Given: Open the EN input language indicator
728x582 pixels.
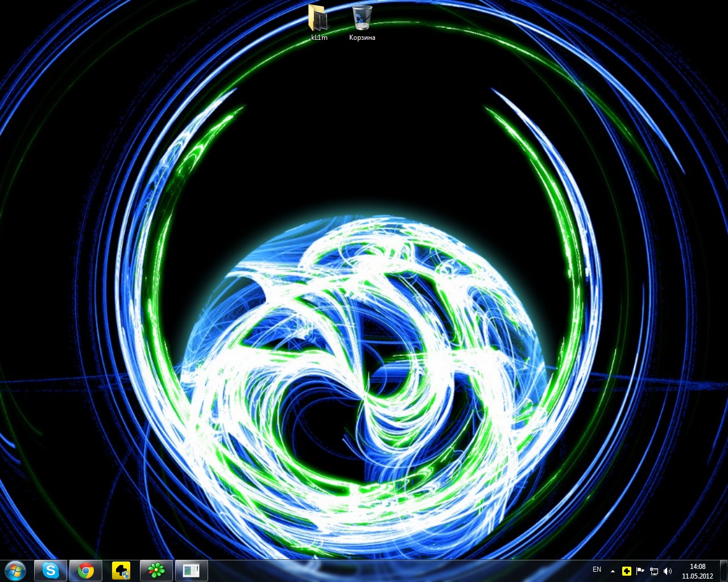Looking at the screenshot, I should [x=597, y=569].
